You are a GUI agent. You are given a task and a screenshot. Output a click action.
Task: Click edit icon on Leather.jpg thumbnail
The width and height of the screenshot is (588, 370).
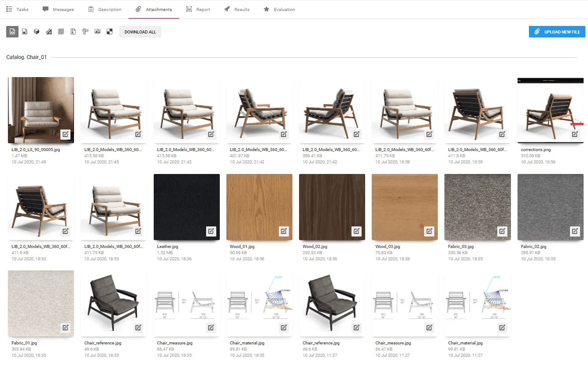pyautogui.click(x=211, y=231)
